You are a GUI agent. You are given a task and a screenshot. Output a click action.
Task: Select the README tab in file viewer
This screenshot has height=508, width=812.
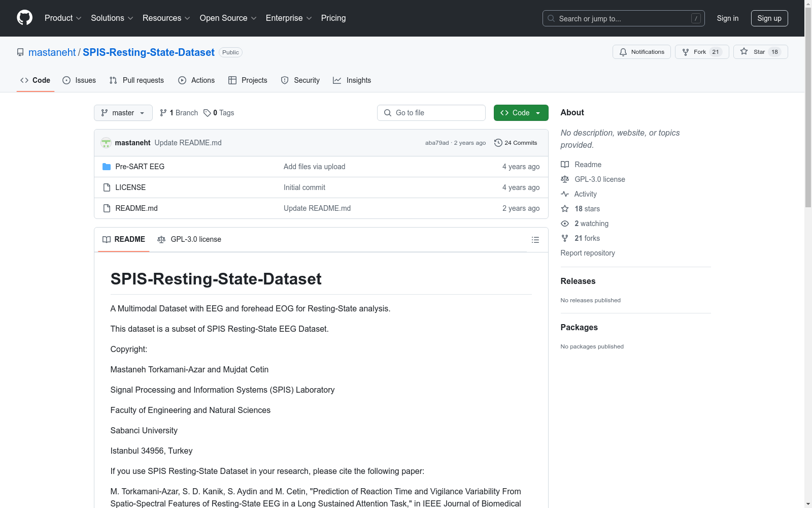coord(124,239)
